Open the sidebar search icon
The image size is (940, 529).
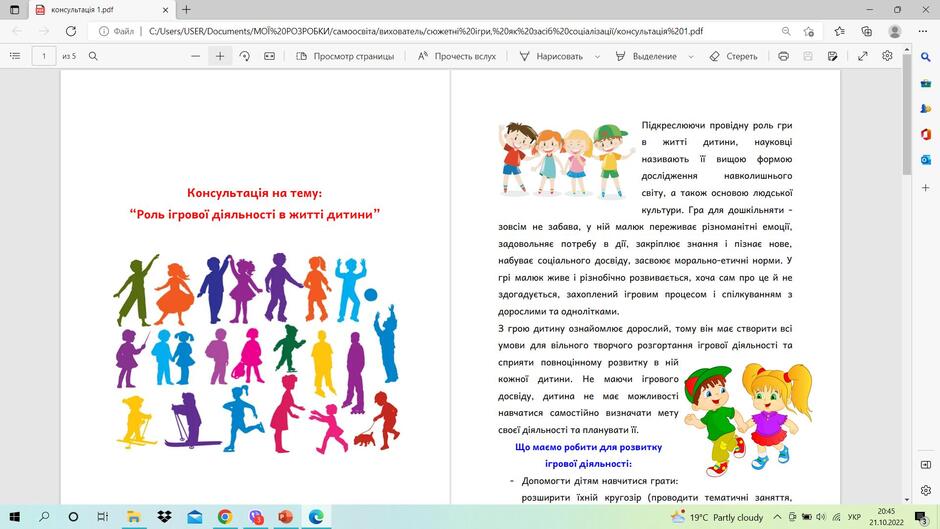click(926, 57)
